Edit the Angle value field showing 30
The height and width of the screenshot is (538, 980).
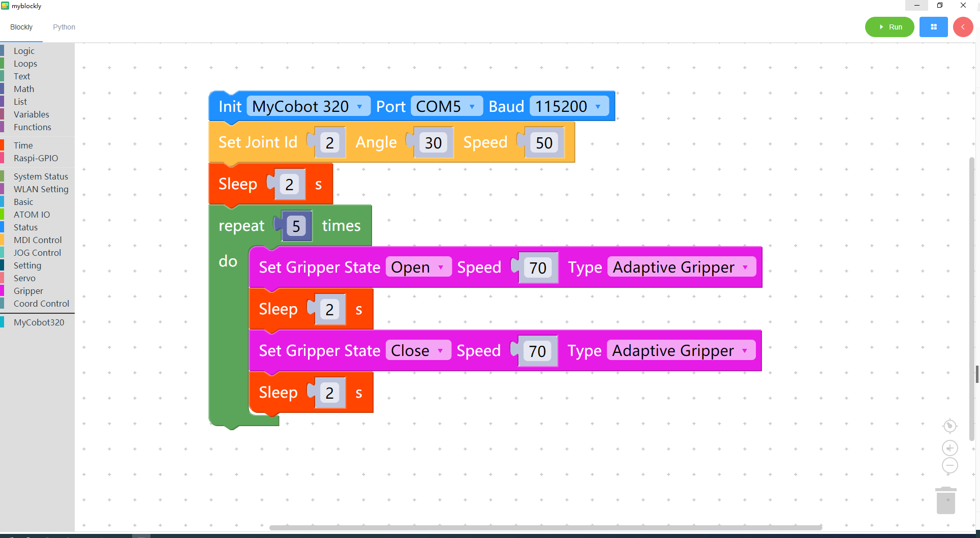(433, 143)
